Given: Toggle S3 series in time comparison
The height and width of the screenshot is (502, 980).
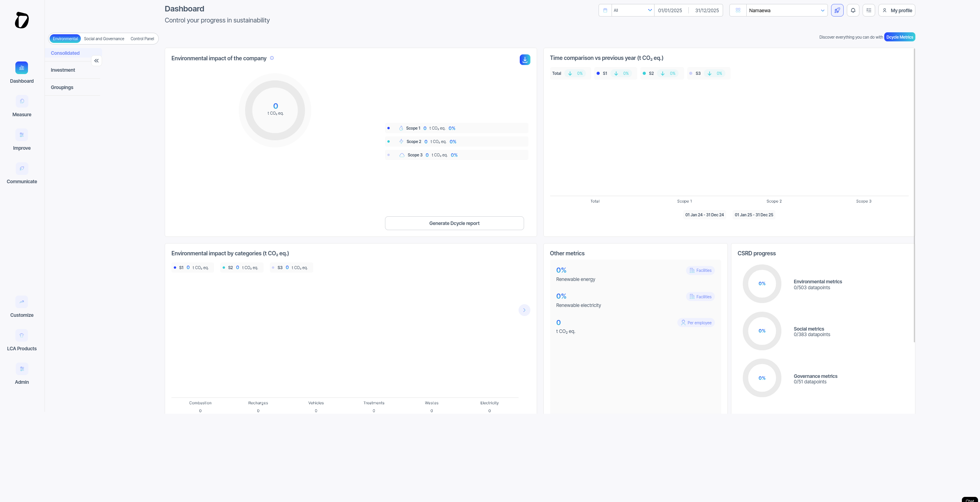Looking at the screenshot, I should pos(708,73).
